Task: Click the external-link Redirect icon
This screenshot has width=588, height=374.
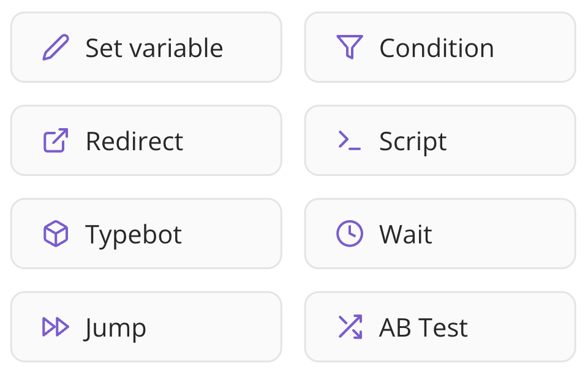Action: point(56,141)
